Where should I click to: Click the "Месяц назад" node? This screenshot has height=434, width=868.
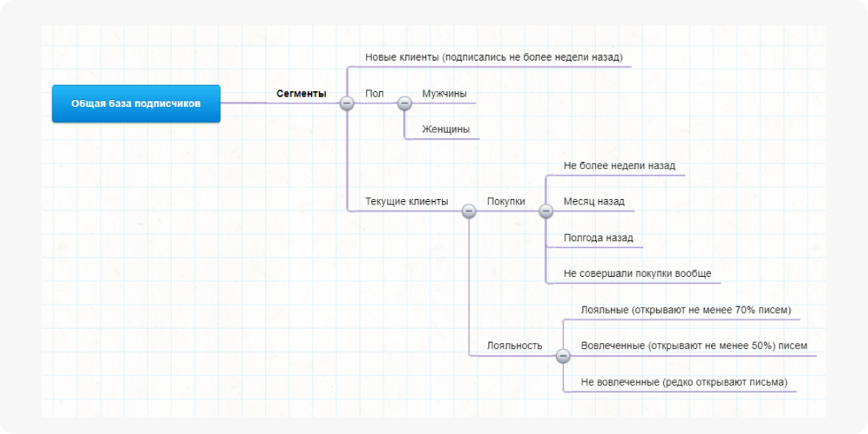pos(594,201)
